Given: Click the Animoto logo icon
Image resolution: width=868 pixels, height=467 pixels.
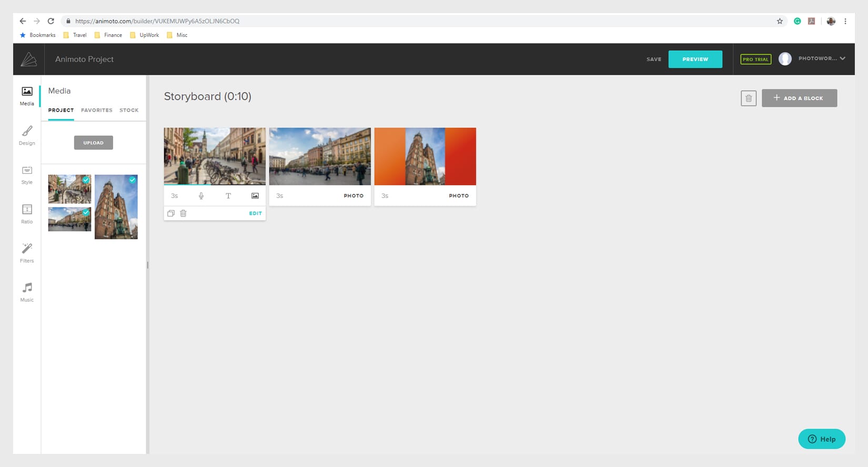Looking at the screenshot, I should point(29,59).
